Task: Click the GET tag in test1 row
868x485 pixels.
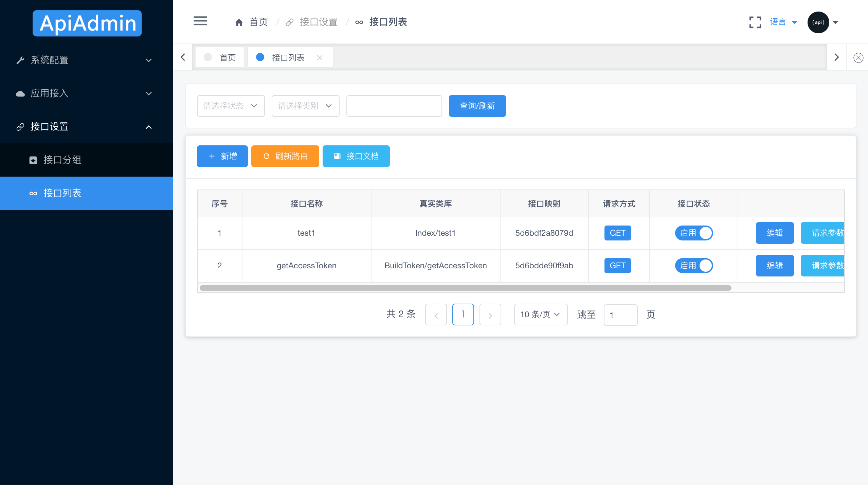Action: click(618, 233)
